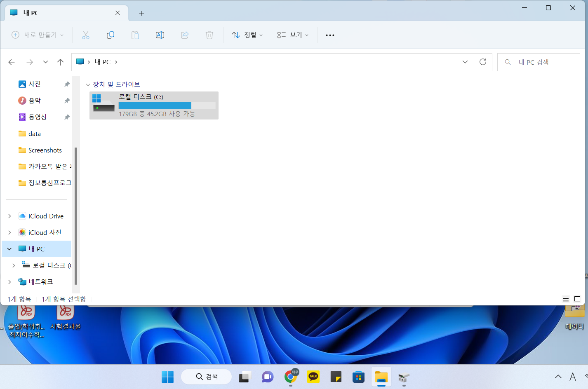Go forward with the right arrow
588x389 pixels.
pos(29,62)
